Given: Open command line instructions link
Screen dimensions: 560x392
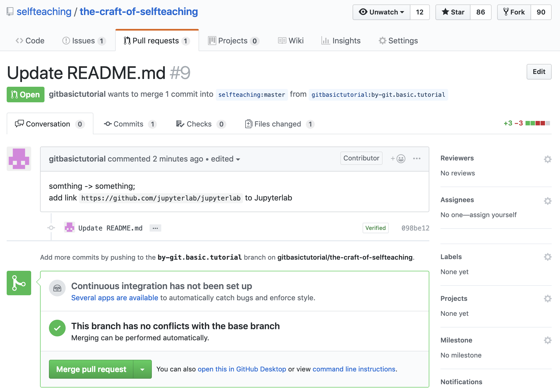Looking at the screenshot, I should coord(354,369).
